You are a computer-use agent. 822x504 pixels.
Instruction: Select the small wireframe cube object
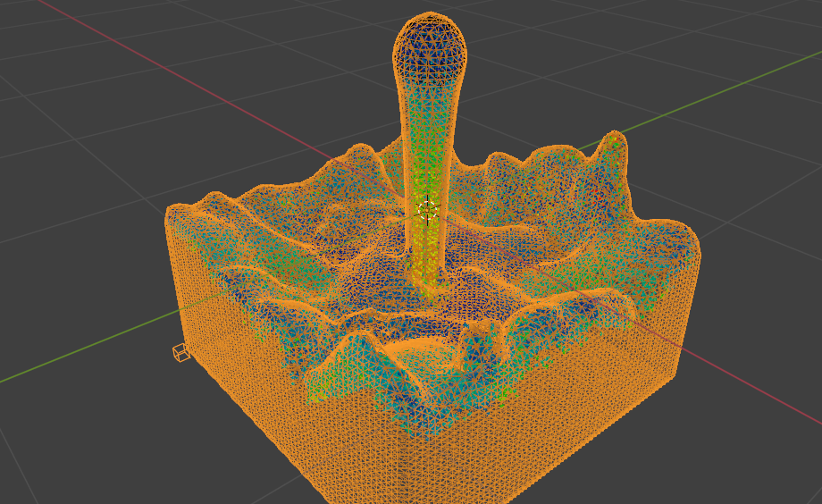click(180, 352)
